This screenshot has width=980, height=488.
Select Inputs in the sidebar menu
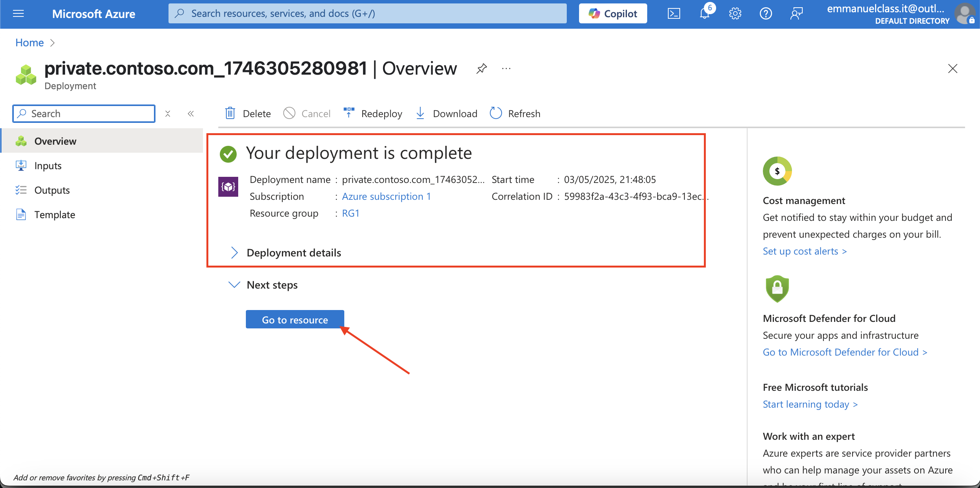click(x=102, y=166)
